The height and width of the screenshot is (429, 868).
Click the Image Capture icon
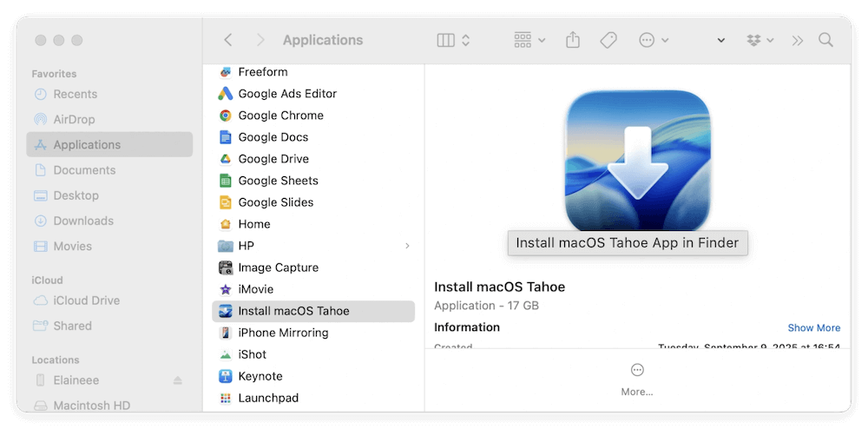225,267
